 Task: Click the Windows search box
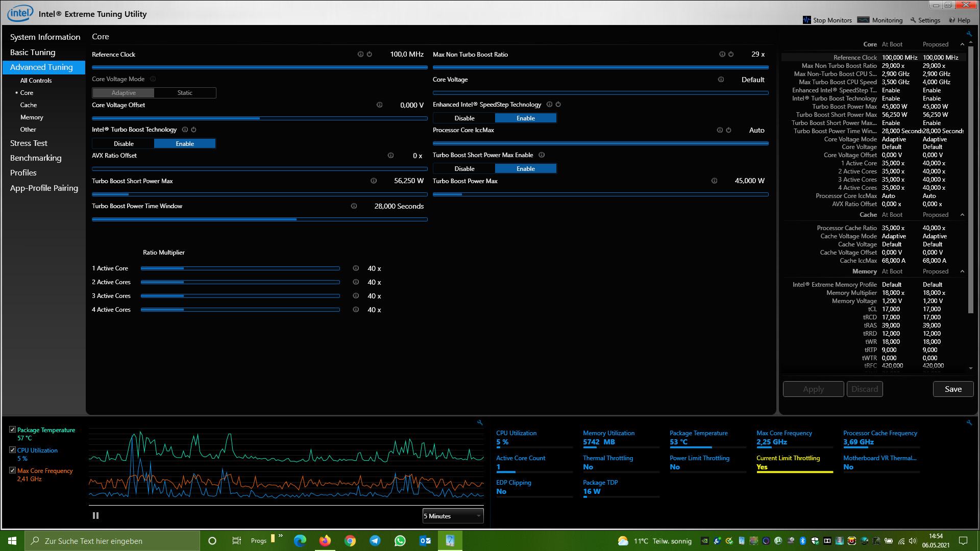112,541
